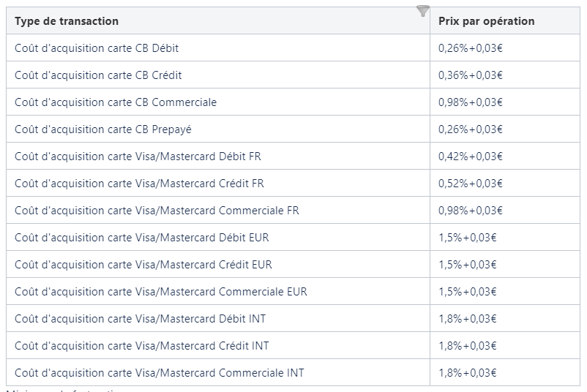Click the Visa/Mastercard Commerciale EUR row label
This screenshot has height=392, width=587.
(x=161, y=292)
